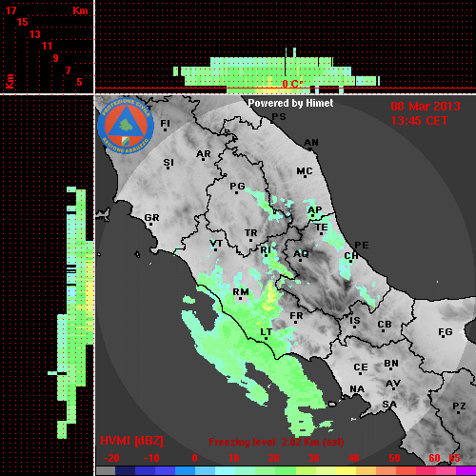The image size is (476, 476).
Task: Select the AN city label
Action: 311,143
